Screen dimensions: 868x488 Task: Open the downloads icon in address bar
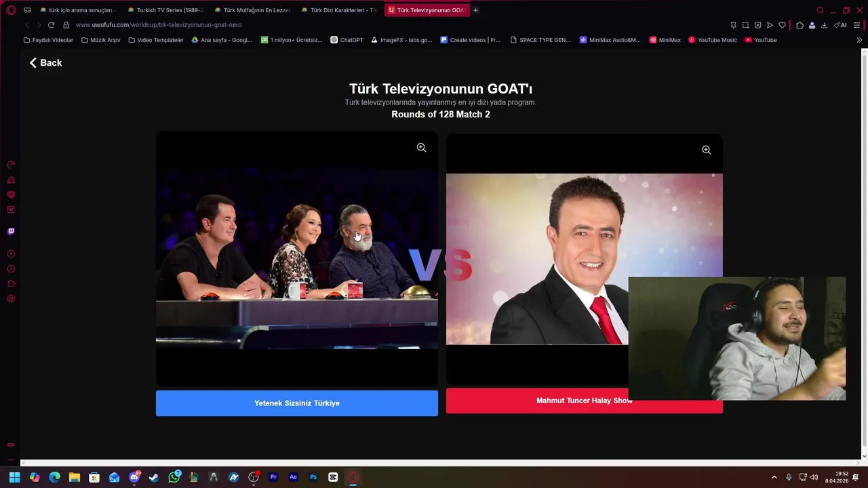(x=824, y=25)
